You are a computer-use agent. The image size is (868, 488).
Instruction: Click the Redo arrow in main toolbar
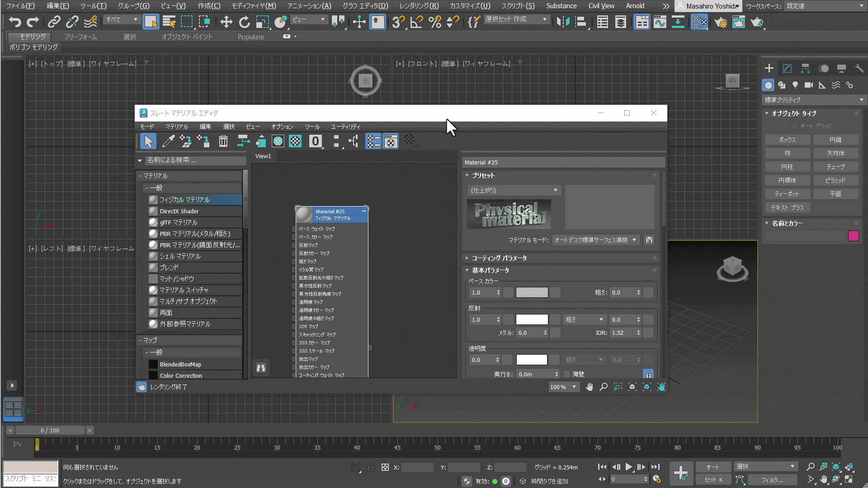(33, 22)
